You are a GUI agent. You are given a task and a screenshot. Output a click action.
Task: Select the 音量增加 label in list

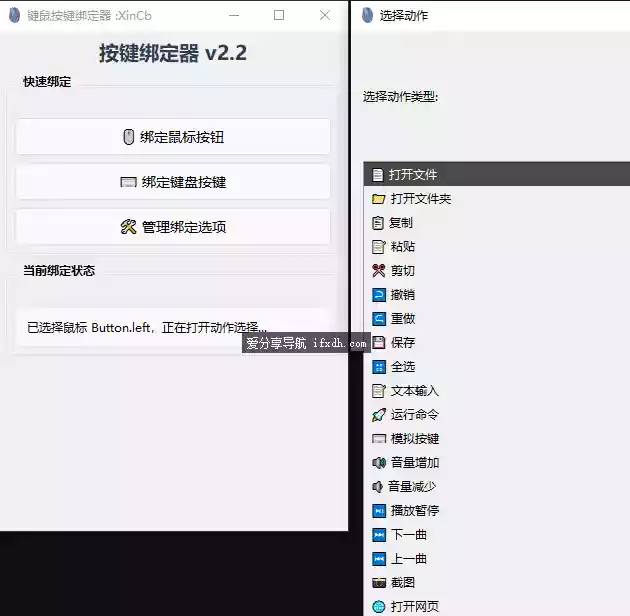[415, 463]
